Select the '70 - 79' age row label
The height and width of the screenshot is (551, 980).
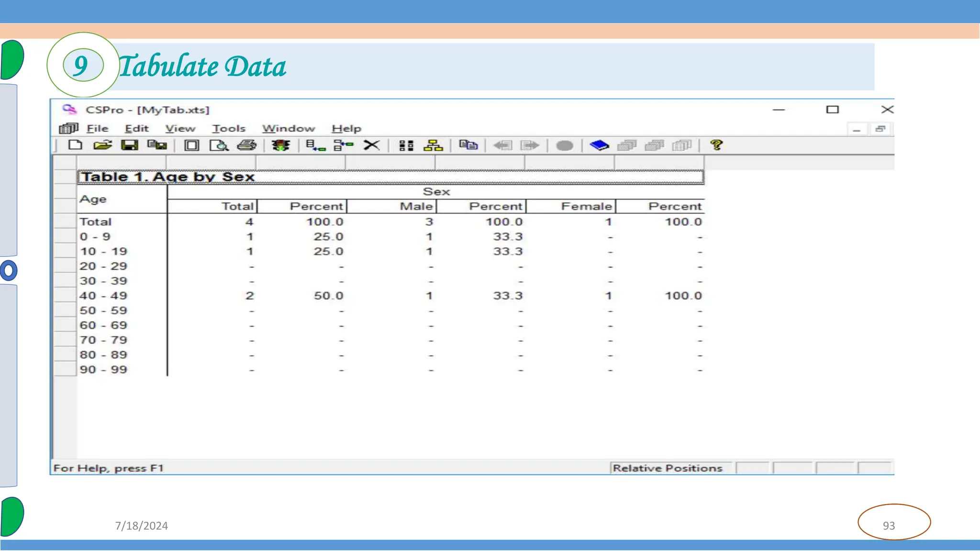[x=103, y=341]
